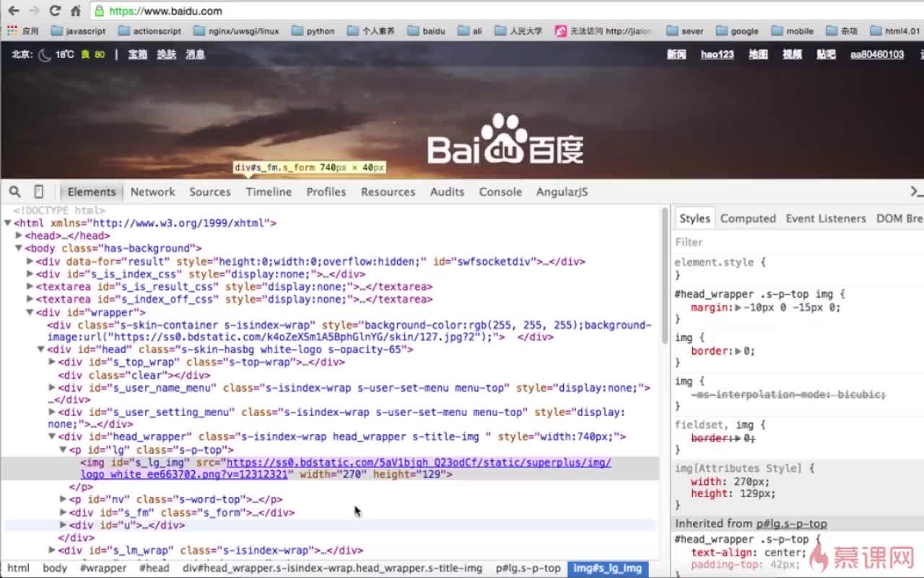Viewport: 924px width, 578px height.
Task: Collapse the p id lg node
Action: click(63, 449)
